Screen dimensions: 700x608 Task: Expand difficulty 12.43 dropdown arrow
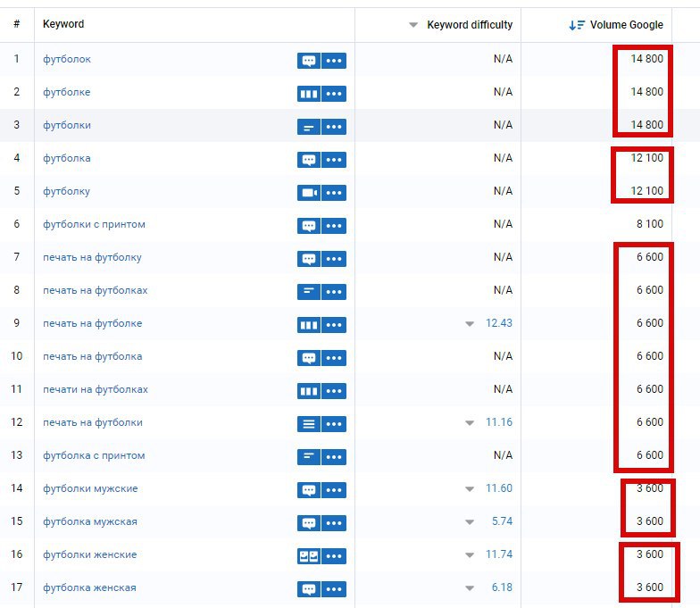click(x=470, y=323)
